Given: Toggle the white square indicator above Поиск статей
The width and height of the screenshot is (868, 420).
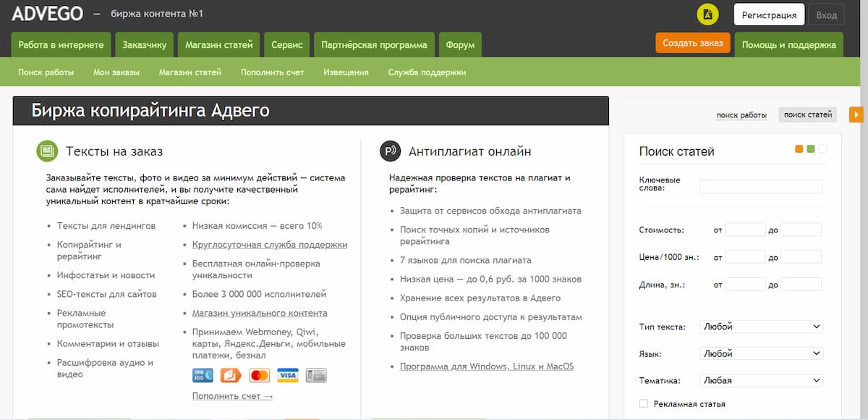Looking at the screenshot, I should (x=823, y=148).
